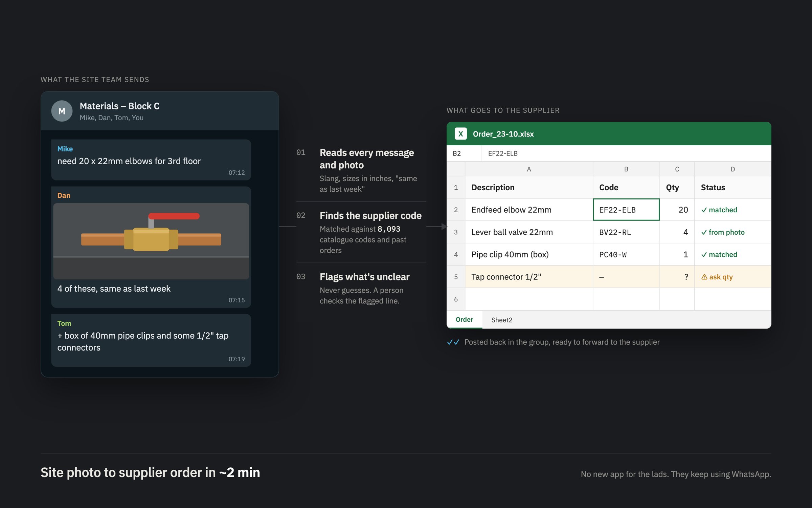Image resolution: width=812 pixels, height=508 pixels.
Task: Click Mike's message about 22mm elbows
Action: [x=151, y=160]
